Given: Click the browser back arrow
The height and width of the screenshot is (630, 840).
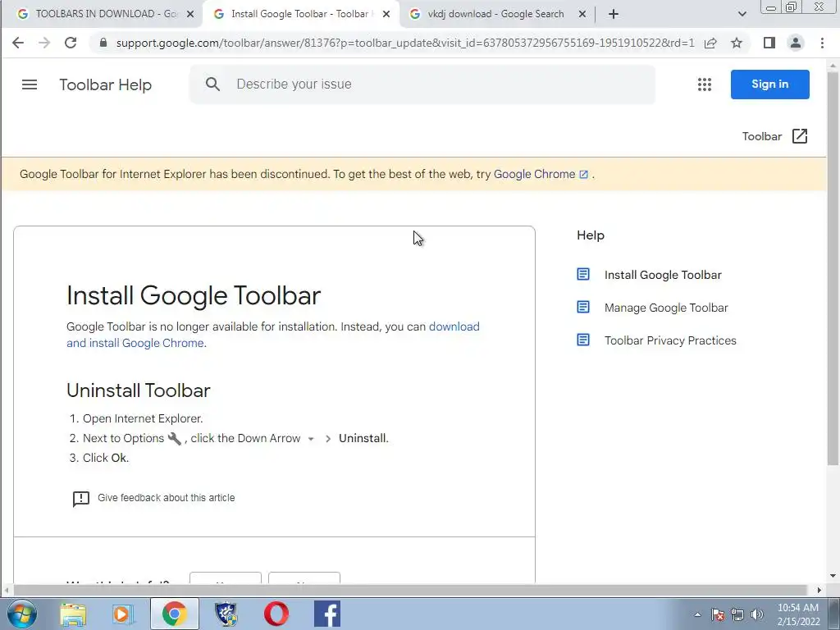Looking at the screenshot, I should click(x=18, y=43).
